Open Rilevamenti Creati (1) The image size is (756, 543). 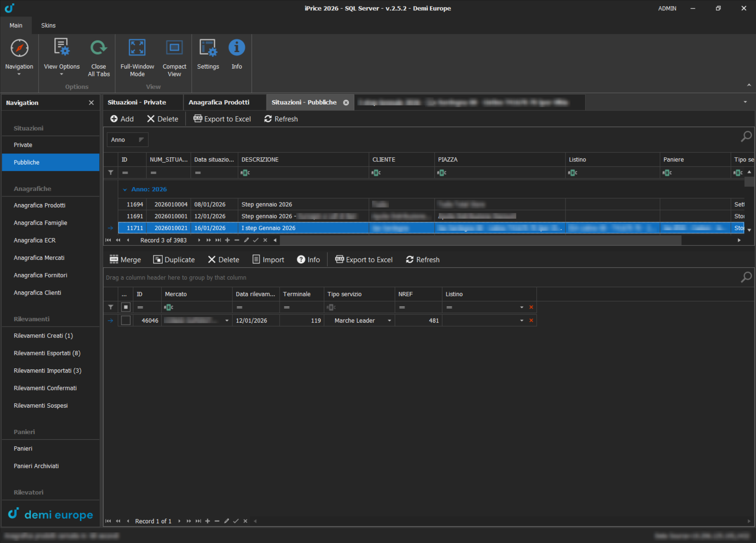click(51, 336)
